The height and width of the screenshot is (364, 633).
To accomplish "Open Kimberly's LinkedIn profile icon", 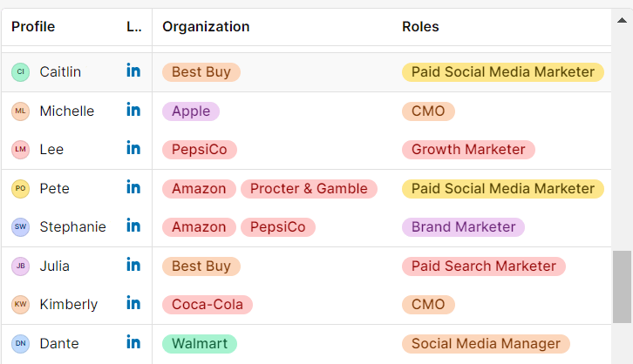I will [x=133, y=303].
